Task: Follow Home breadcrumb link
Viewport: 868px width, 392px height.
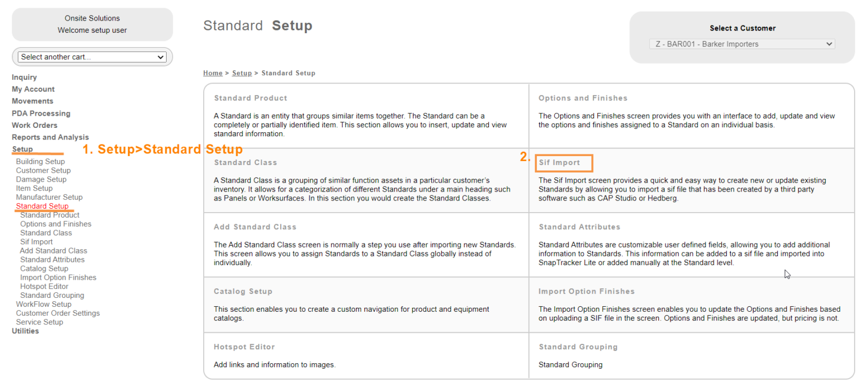Action: click(213, 73)
